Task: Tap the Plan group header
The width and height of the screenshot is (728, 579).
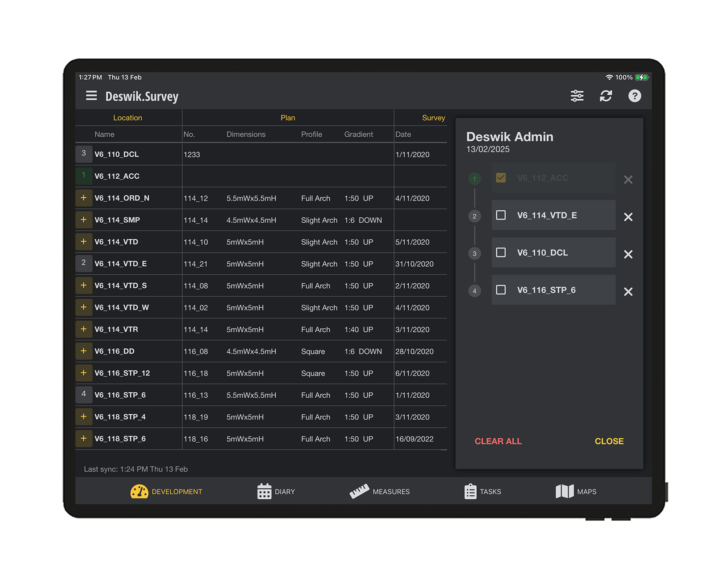Action: [288, 118]
